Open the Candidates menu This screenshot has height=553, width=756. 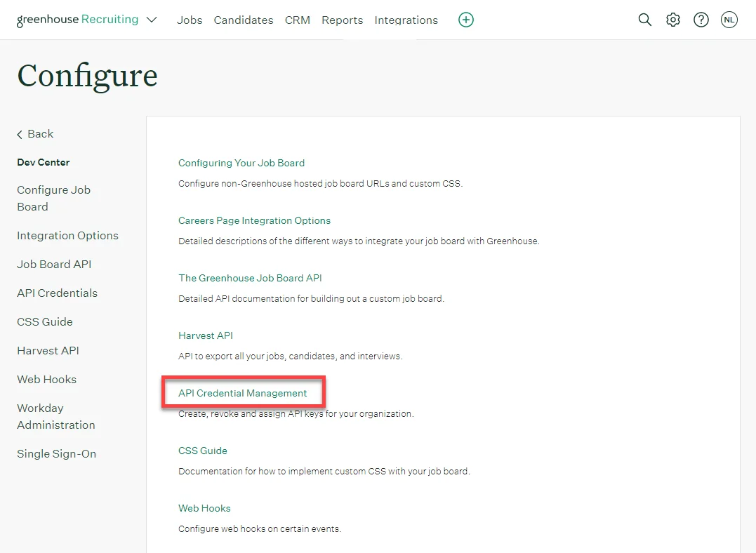pyautogui.click(x=244, y=20)
